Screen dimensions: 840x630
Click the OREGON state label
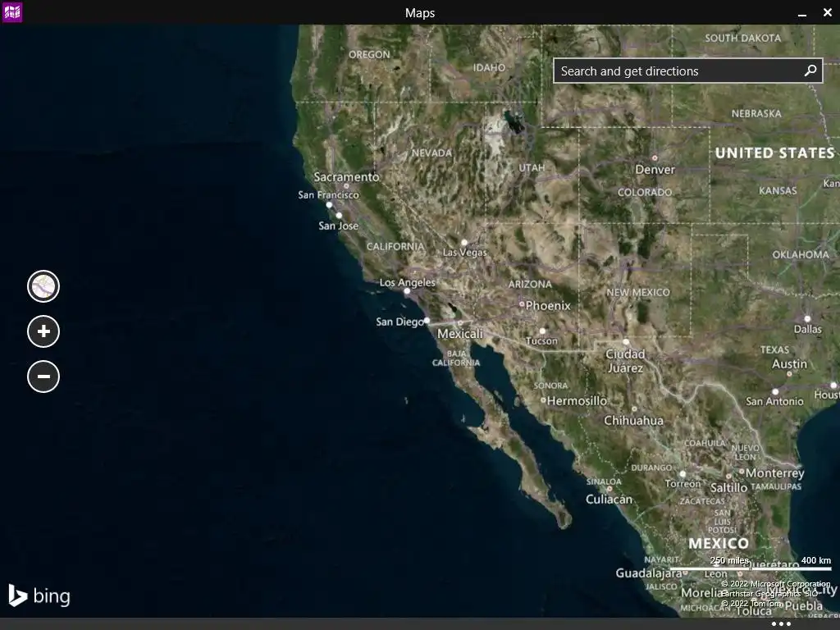pyautogui.click(x=369, y=55)
